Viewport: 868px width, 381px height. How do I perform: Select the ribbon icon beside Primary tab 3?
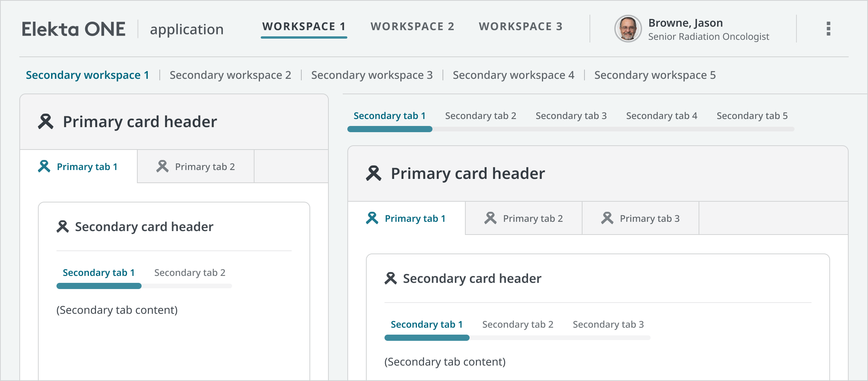[607, 218]
